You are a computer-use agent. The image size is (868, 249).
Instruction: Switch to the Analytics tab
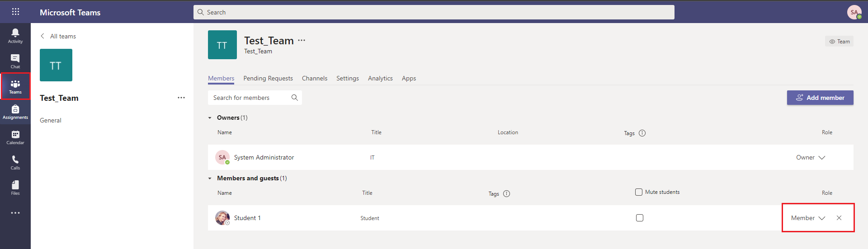pyautogui.click(x=380, y=78)
